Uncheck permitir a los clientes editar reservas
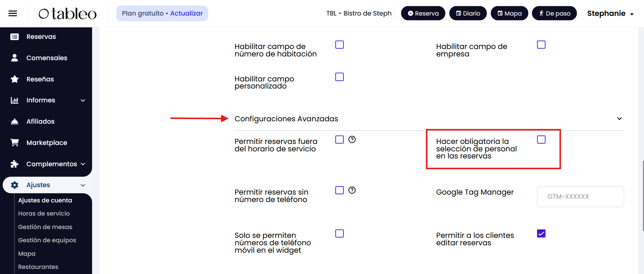This screenshot has width=644, height=274. 541,233
